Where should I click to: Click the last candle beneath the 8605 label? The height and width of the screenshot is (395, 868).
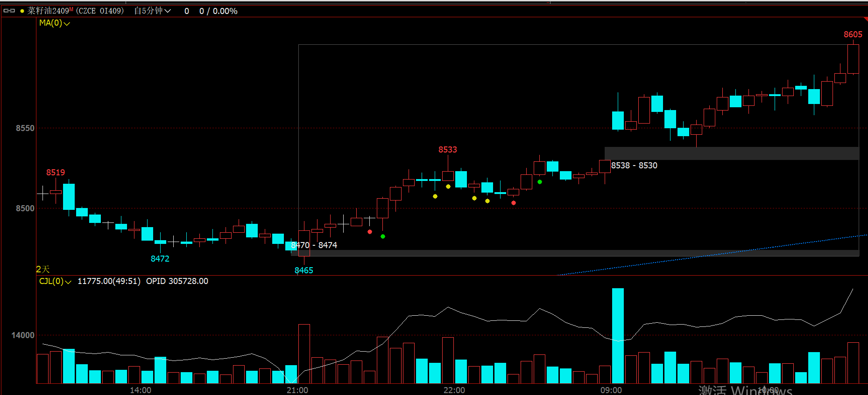click(853, 58)
